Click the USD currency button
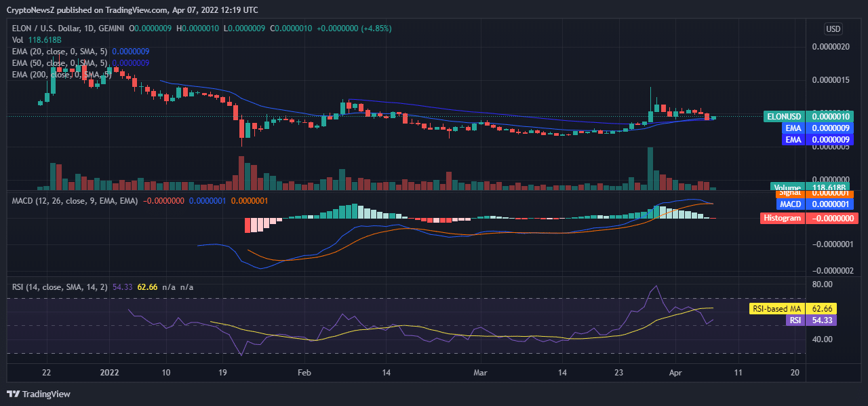868x406 pixels. (833, 29)
